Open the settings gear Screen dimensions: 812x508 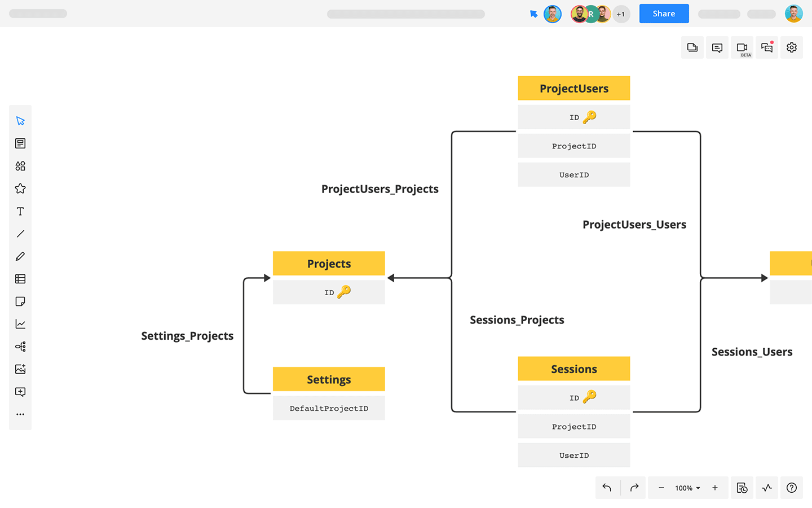click(x=791, y=48)
